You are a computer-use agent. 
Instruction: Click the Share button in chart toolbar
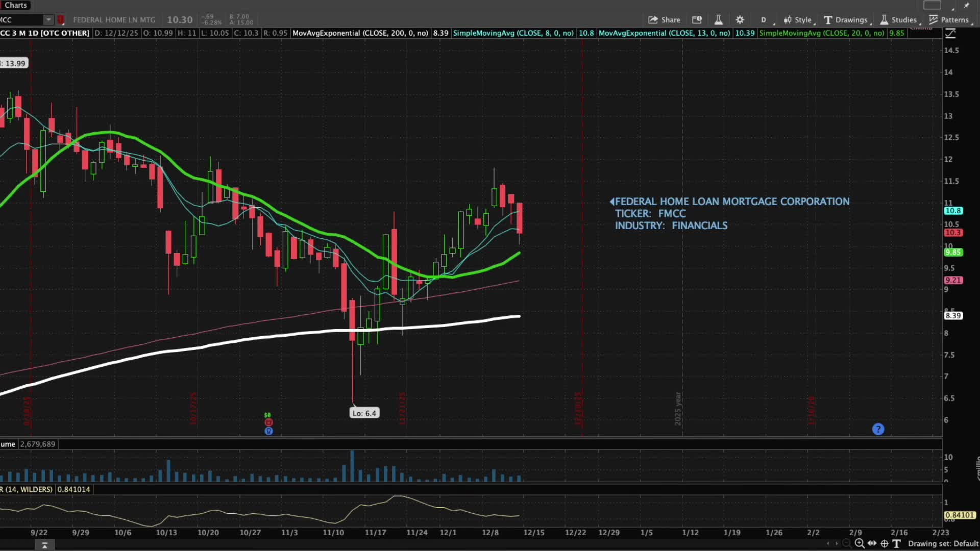pyautogui.click(x=664, y=20)
